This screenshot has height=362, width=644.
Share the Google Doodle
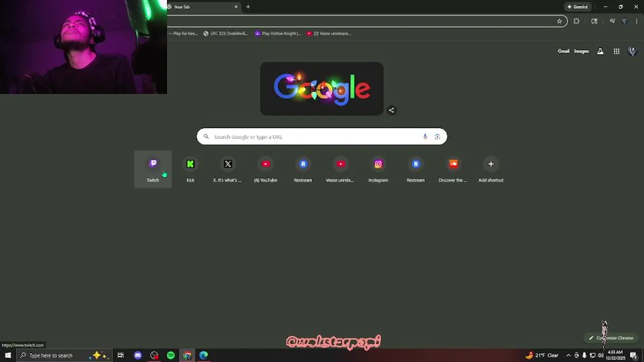[x=391, y=110]
